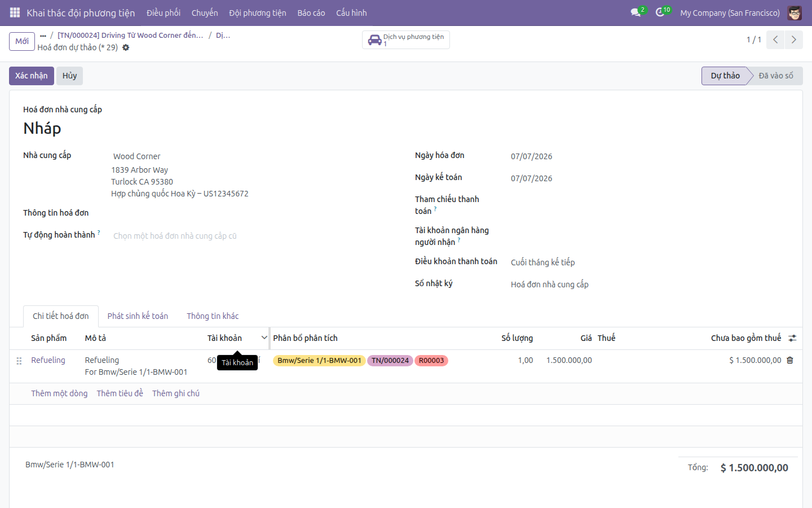Open the chat messages icon
Image resolution: width=812 pixels, height=508 pixels.
coord(637,12)
